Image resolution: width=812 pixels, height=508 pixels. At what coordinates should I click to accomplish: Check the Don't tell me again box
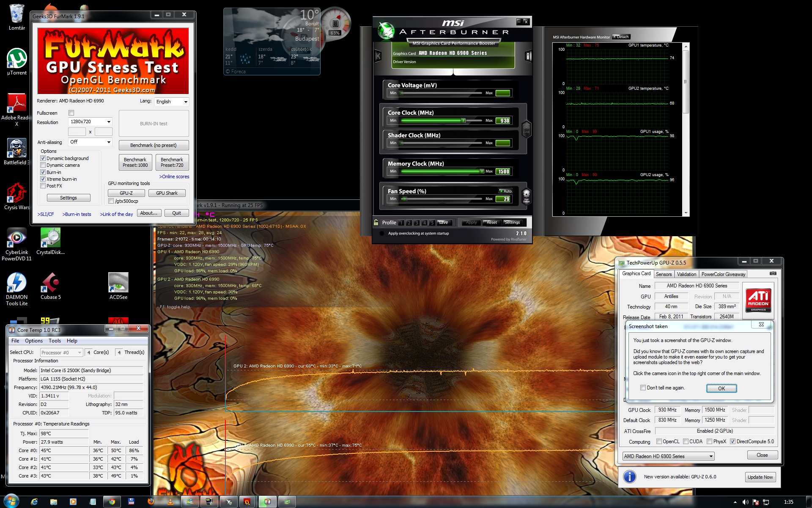643,388
